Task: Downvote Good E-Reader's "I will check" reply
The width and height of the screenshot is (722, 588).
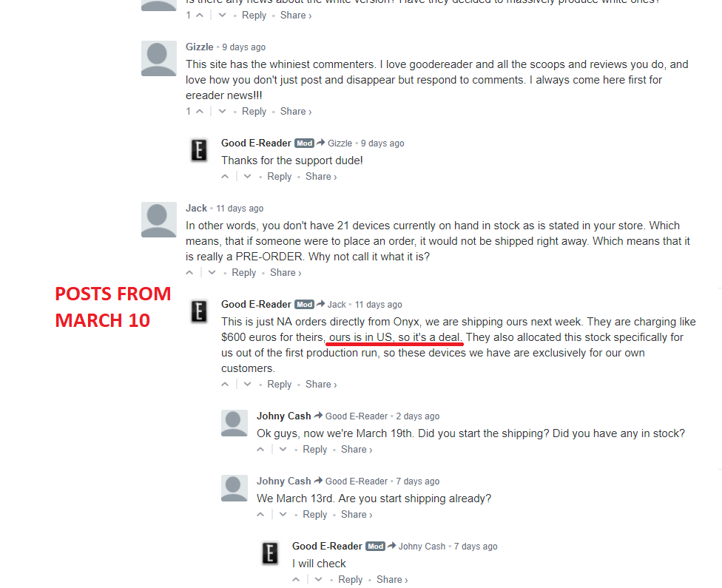Action: (319, 580)
